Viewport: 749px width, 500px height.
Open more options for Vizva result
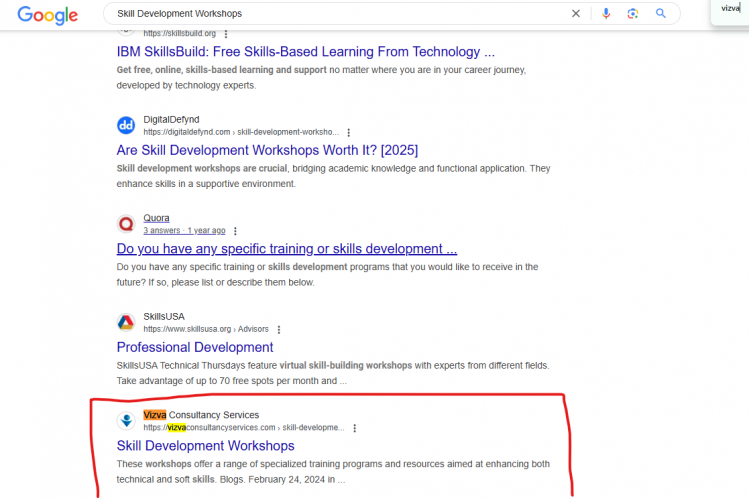pos(354,428)
